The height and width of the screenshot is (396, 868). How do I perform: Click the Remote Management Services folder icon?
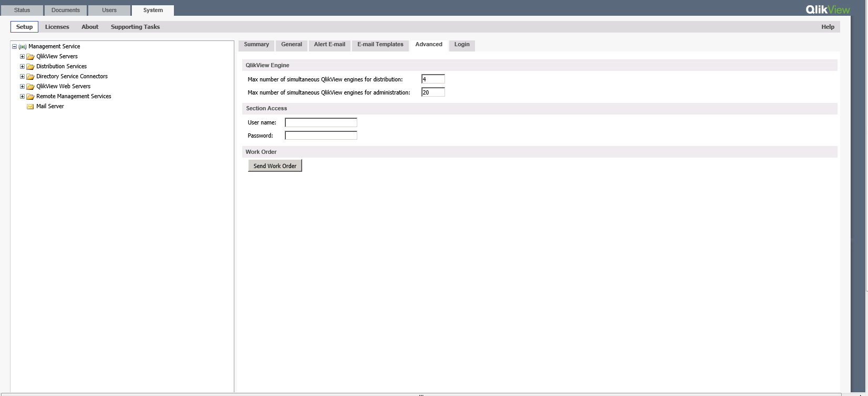pyautogui.click(x=30, y=97)
